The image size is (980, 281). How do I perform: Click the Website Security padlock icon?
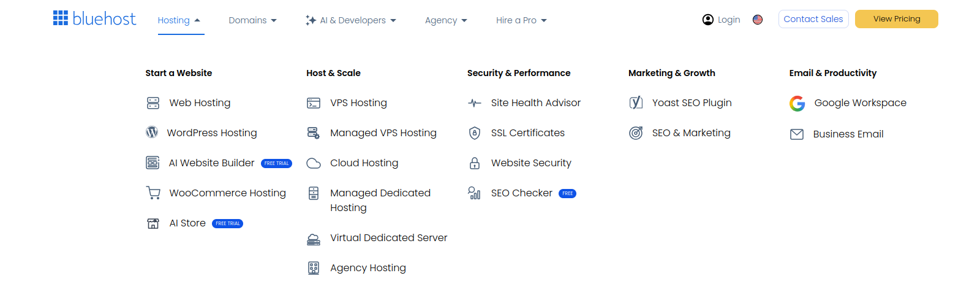475,163
